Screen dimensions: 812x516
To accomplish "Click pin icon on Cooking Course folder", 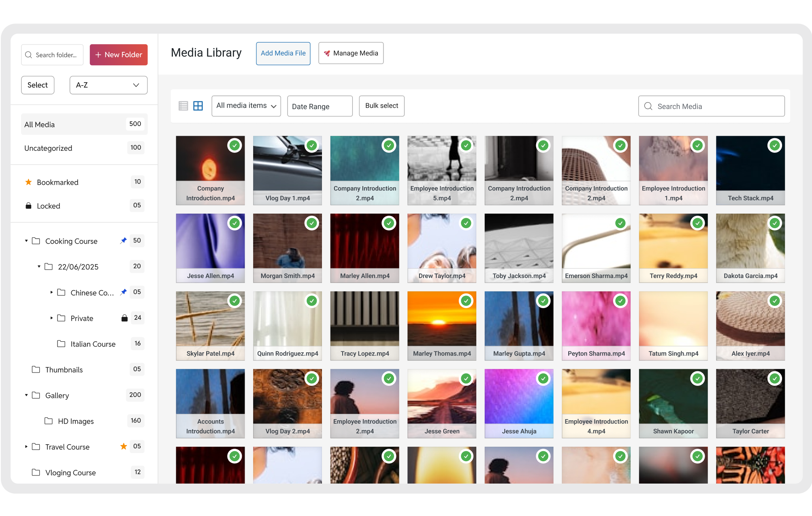I will coord(124,241).
